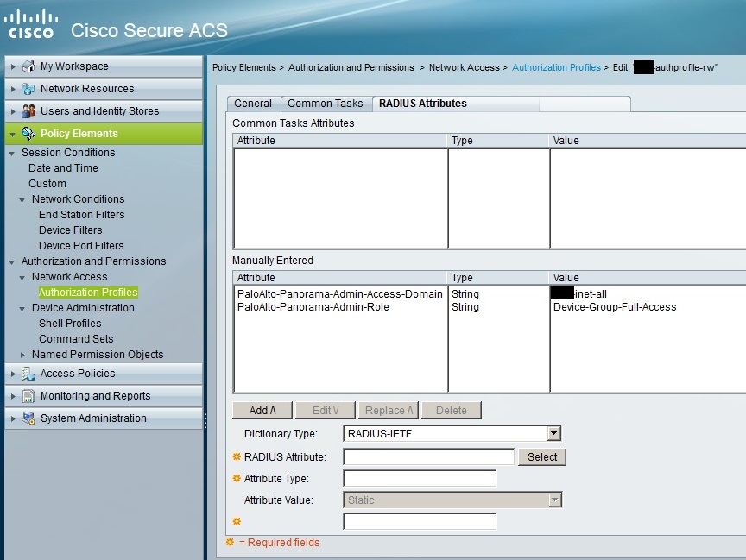Collapse the Device Administration tree node

pyautogui.click(x=22, y=309)
